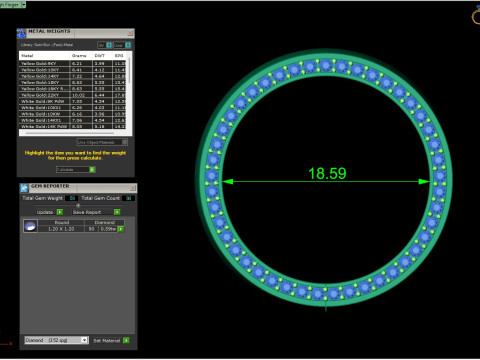Viewport: 480px width, 360px height.
Task: Click the 1.20 X 1.20 size cell
Action: coord(62,229)
